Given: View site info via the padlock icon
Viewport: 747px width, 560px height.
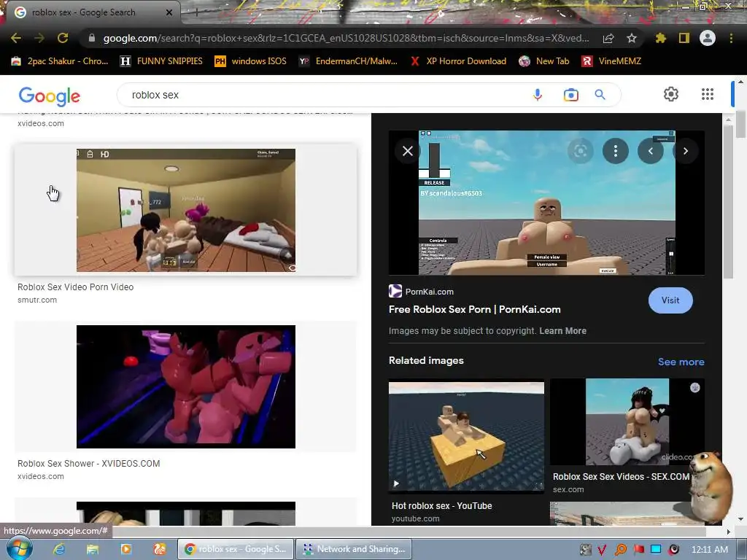Looking at the screenshot, I should coord(92,38).
